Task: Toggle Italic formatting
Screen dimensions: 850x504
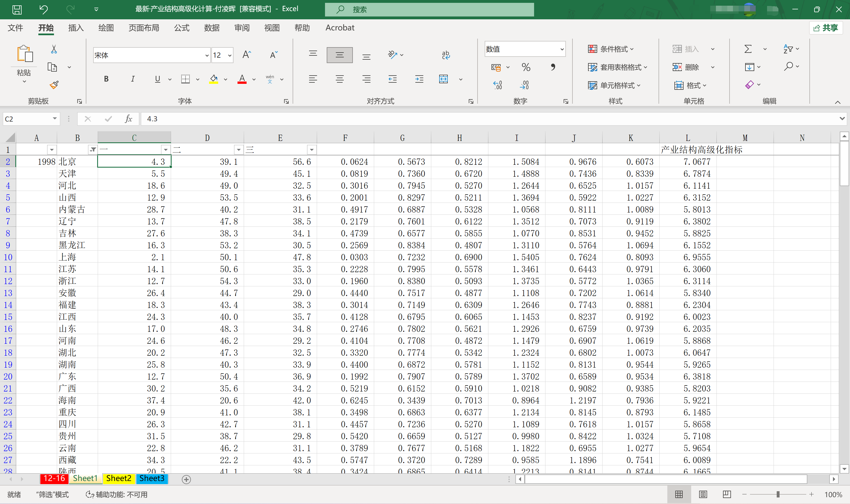Action: click(x=132, y=79)
